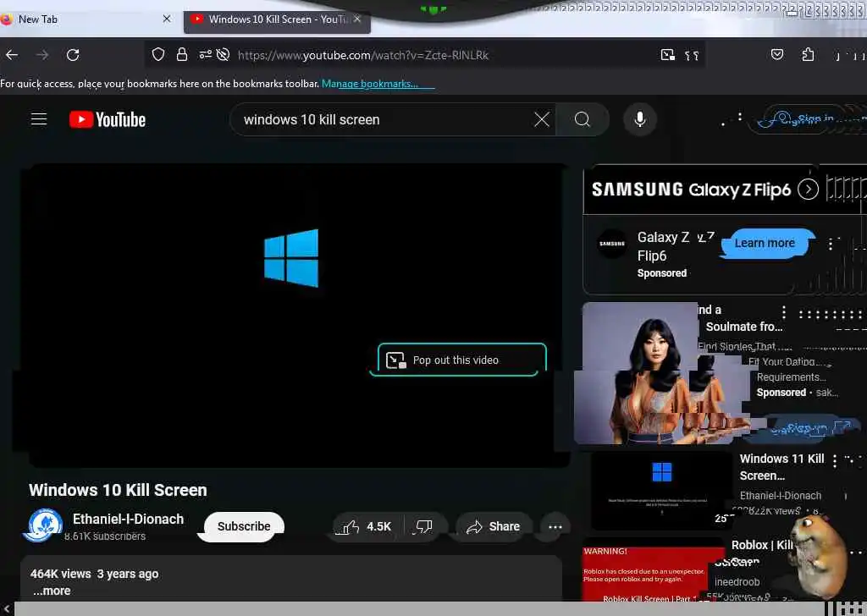Open the autoplay blocked icon in the address bar

click(223, 55)
